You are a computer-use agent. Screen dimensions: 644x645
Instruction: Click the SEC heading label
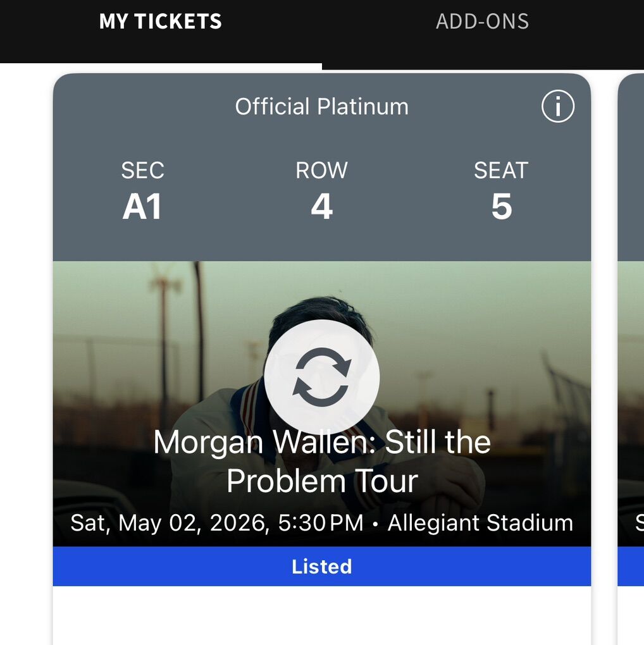tap(142, 171)
